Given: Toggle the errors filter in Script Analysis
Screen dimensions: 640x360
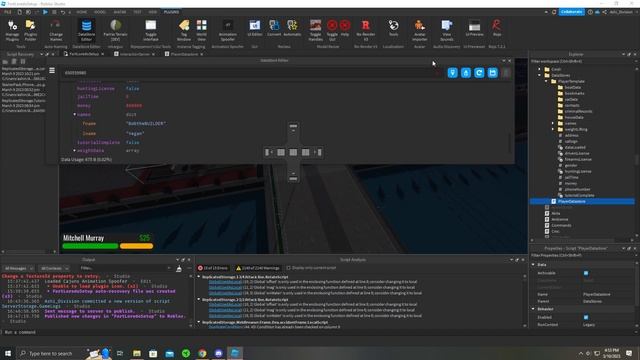Looking at the screenshot, I should coord(213,268).
